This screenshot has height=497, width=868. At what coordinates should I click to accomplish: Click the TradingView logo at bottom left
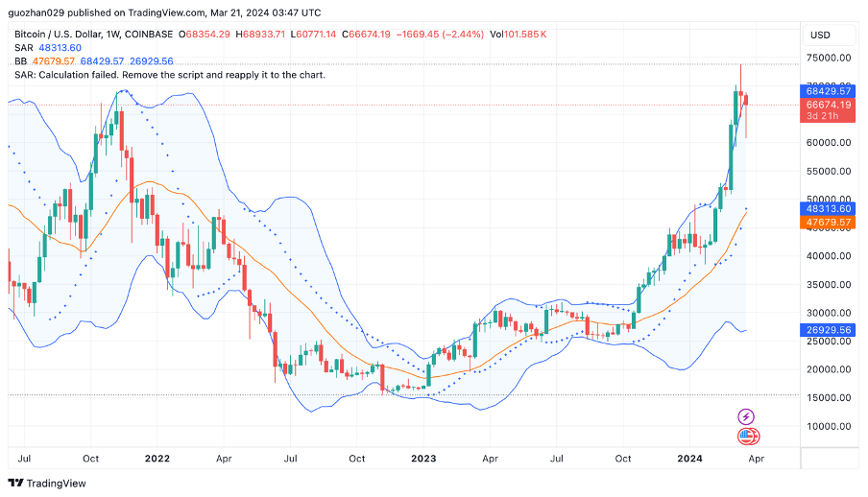click(x=46, y=483)
